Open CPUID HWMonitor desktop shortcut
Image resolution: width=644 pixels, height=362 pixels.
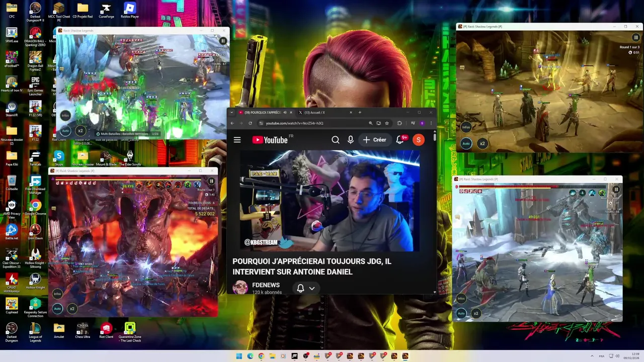click(x=12, y=284)
